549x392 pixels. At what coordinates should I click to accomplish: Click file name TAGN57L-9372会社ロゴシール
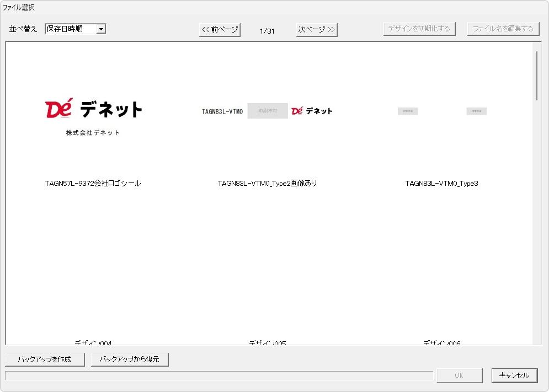(x=93, y=184)
